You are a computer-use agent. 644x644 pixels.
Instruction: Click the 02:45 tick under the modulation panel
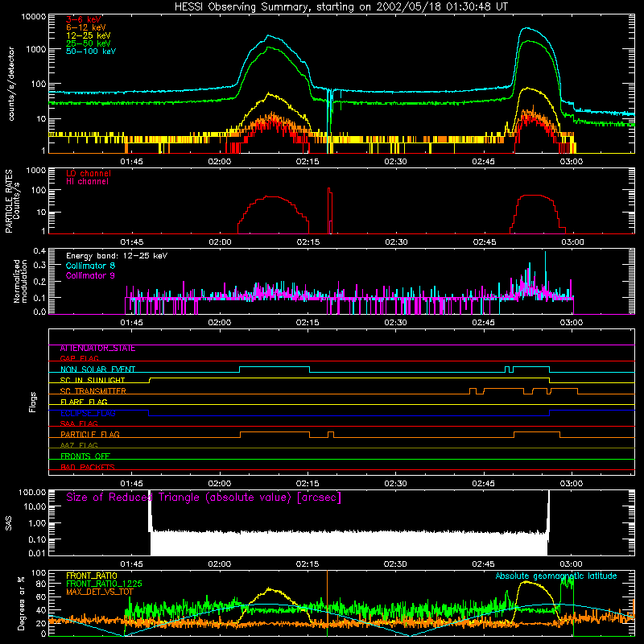point(484,323)
